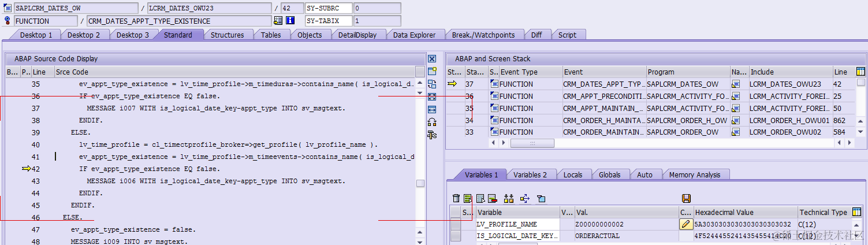Click the navigate-to-editor icon after function name
Screen dimensions: 868x245
(278, 21)
